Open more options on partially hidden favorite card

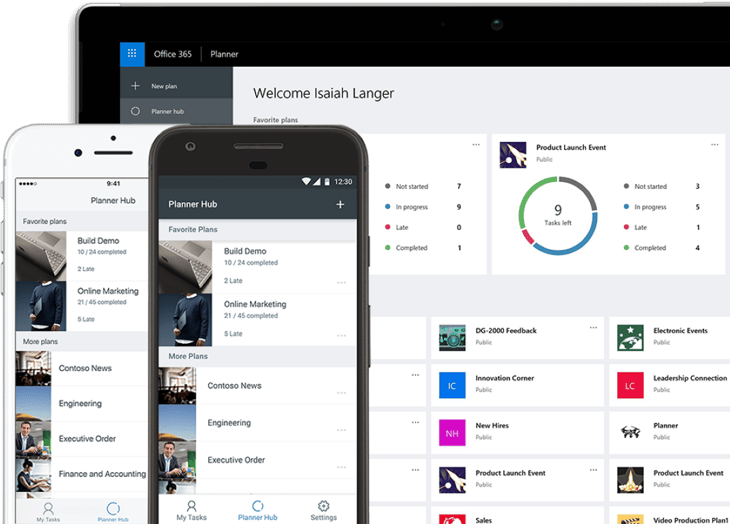coord(476,145)
